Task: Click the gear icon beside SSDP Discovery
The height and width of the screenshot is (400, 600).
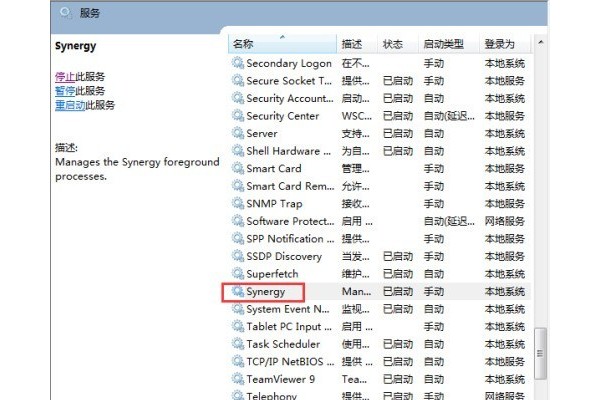Action: click(x=238, y=256)
